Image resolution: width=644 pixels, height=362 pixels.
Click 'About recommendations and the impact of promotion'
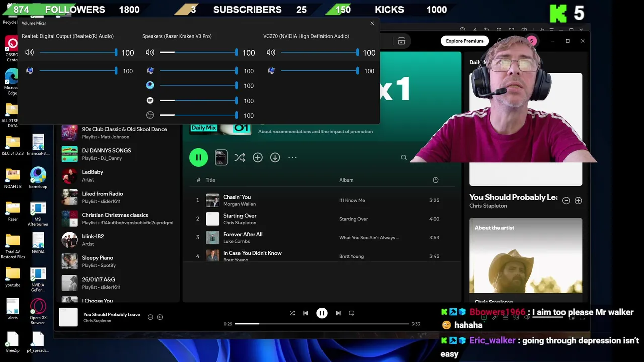click(315, 132)
